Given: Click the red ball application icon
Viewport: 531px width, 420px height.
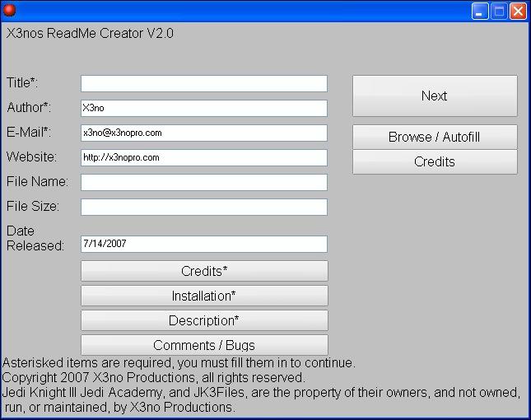Looking at the screenshot, I should click(10, 11).
